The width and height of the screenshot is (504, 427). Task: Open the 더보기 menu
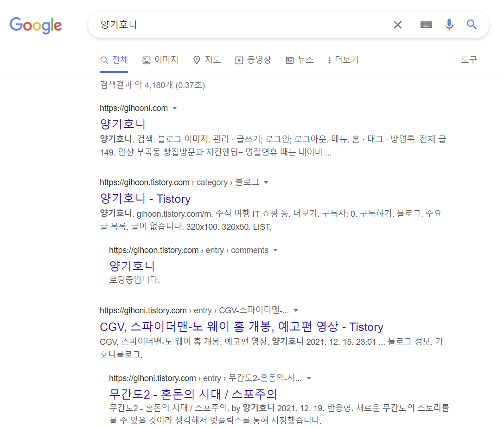[x=343, y=60]
